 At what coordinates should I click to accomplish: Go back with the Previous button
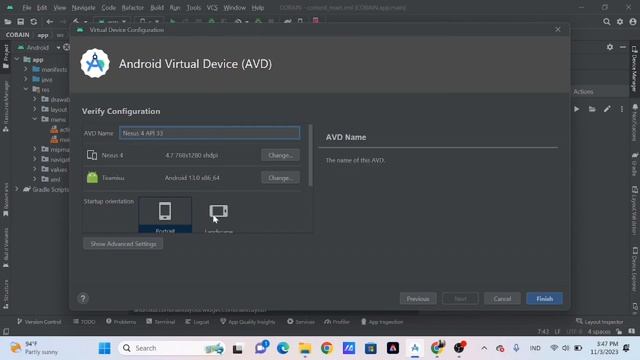click(x=418, y=299)
